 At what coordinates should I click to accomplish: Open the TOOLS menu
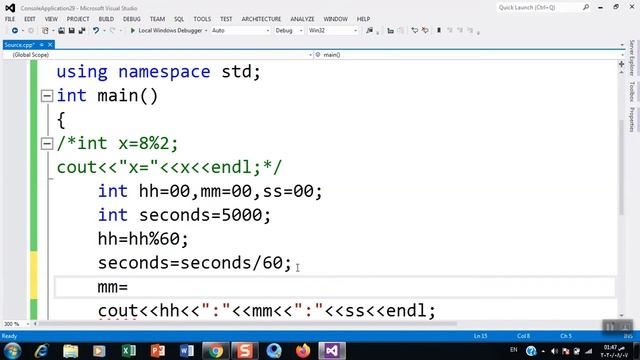[x=202, y=19]
